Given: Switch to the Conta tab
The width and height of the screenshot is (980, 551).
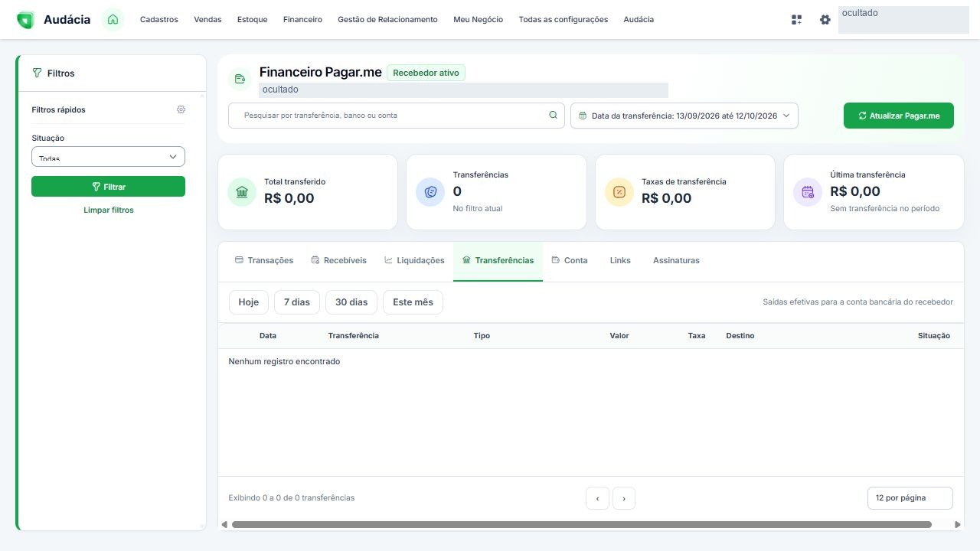Looking at the screenshot, I should pos(570,261).
